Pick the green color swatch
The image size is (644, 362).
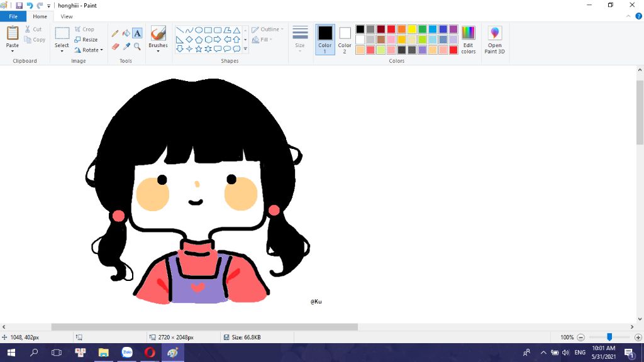pyautogui.click(x=422, y=29)
